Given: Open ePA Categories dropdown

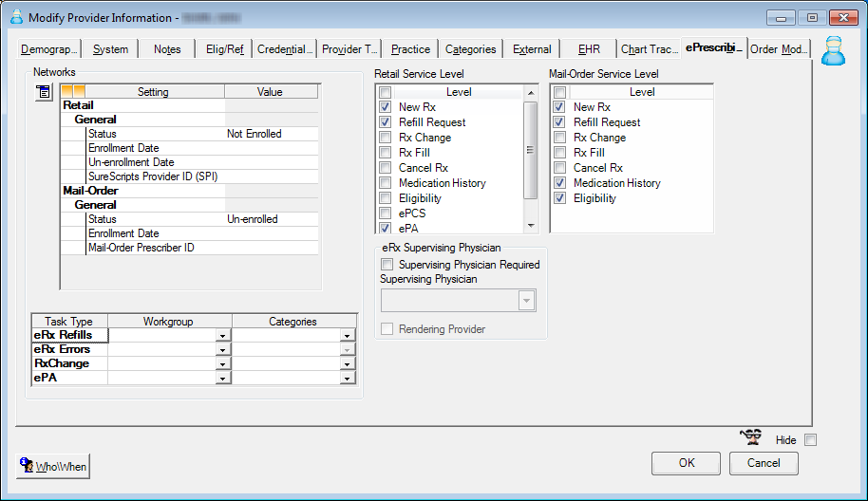Looking at the screenshot, I should (x=347, y=379).
